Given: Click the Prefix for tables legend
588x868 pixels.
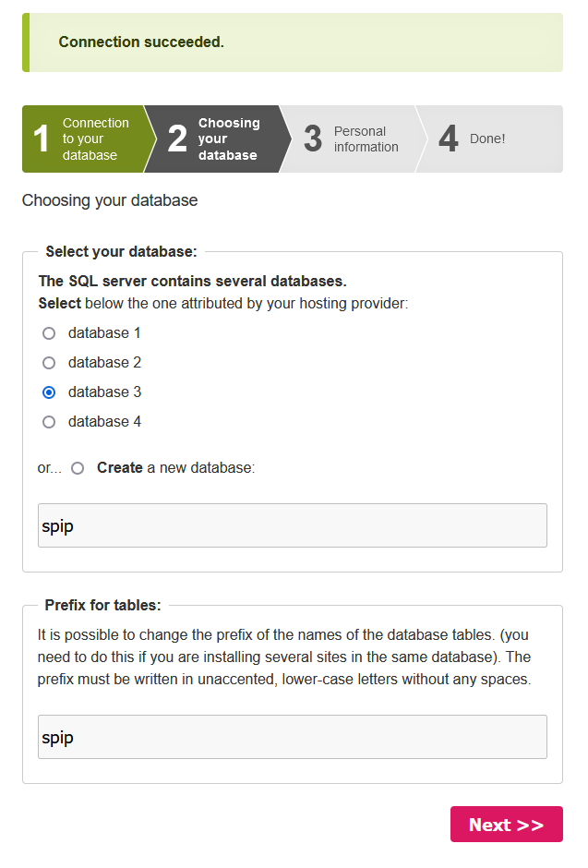Looking at the screenshot, I should (102, 605).
